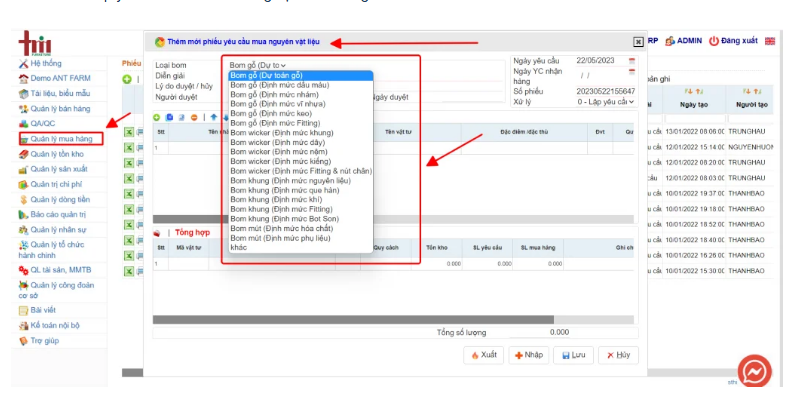Open Kế toán nội bộ in the sidebar
Viewport: 791px width, 398px height.
coord(55,325)
